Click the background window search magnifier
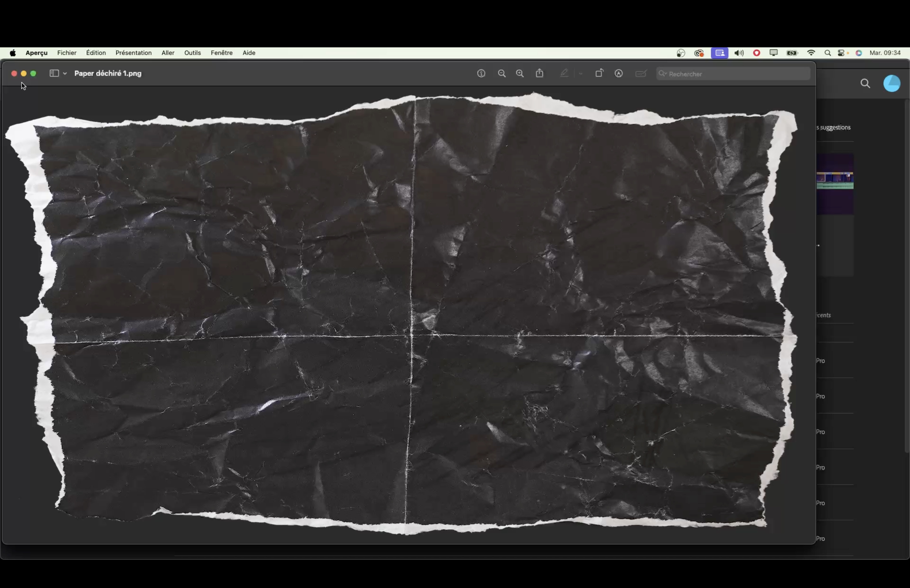Screen dimensions: 910x588 pos(865,84)
